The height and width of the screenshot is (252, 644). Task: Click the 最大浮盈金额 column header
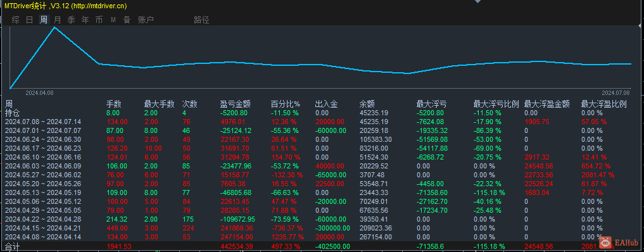[x=547, y=104]
